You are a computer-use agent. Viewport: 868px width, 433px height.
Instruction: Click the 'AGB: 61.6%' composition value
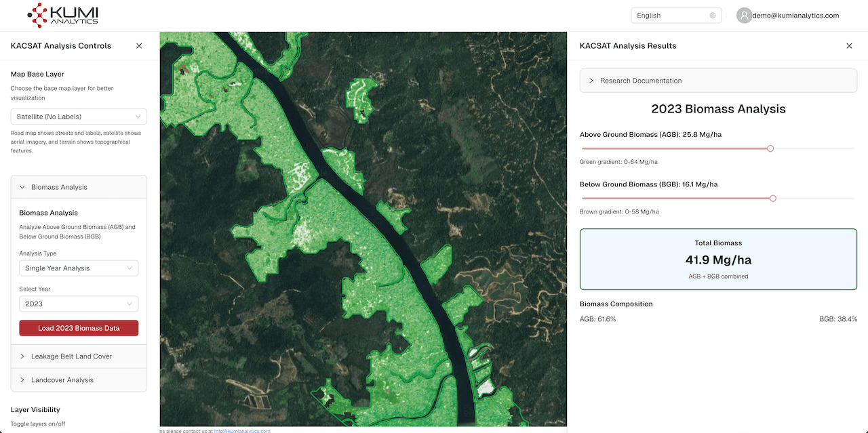(597, 319)
